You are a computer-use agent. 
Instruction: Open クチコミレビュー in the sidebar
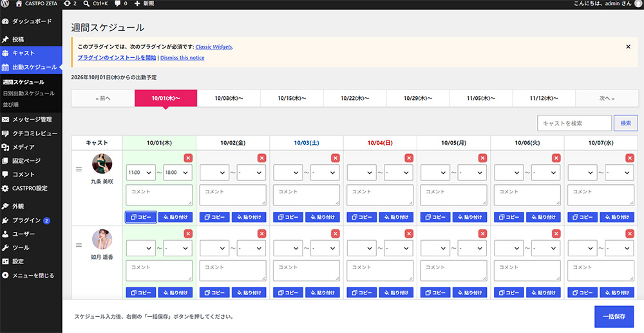click(31, 133)
